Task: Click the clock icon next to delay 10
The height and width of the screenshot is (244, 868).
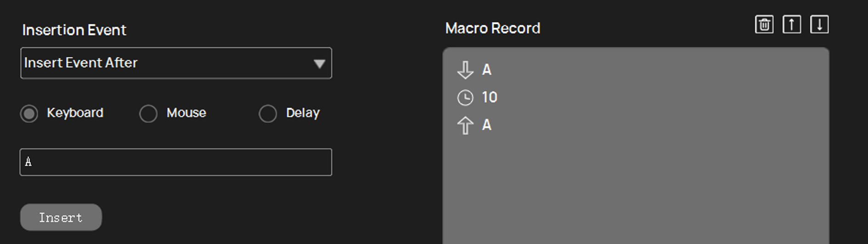Action: (x=465, y=97)
